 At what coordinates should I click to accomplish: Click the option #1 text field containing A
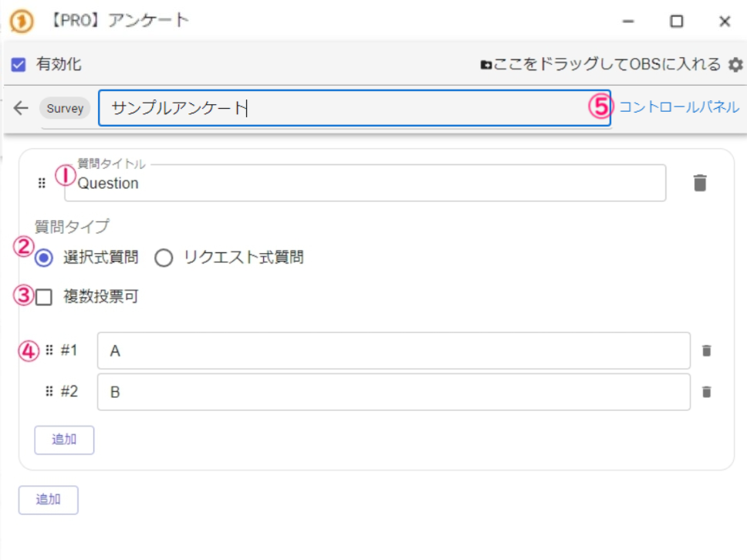coord(394,351)
